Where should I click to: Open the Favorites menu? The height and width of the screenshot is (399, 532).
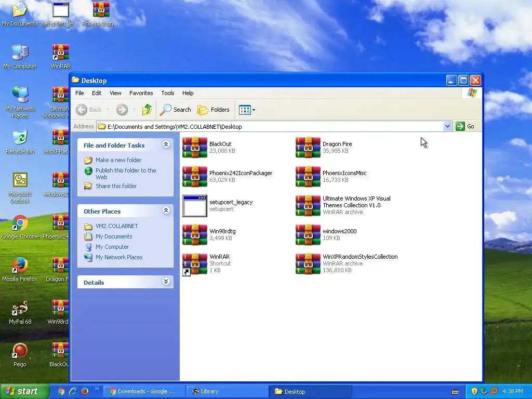(141, 93)
